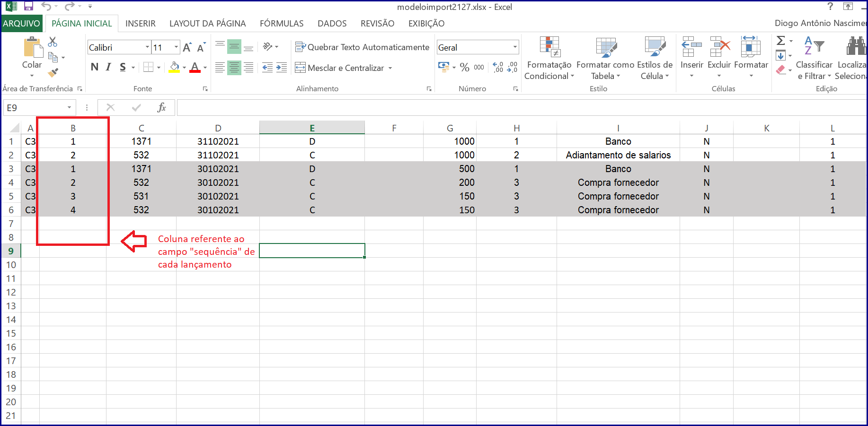Click the thousands separator 000 icon
868x426 pixels.
click(x=479, y=67)
